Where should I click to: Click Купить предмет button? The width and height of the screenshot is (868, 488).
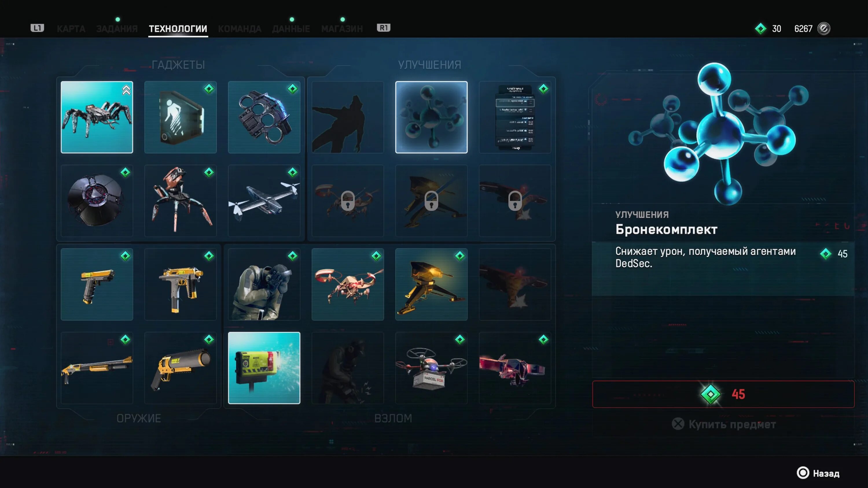click(x=724, y=424)
